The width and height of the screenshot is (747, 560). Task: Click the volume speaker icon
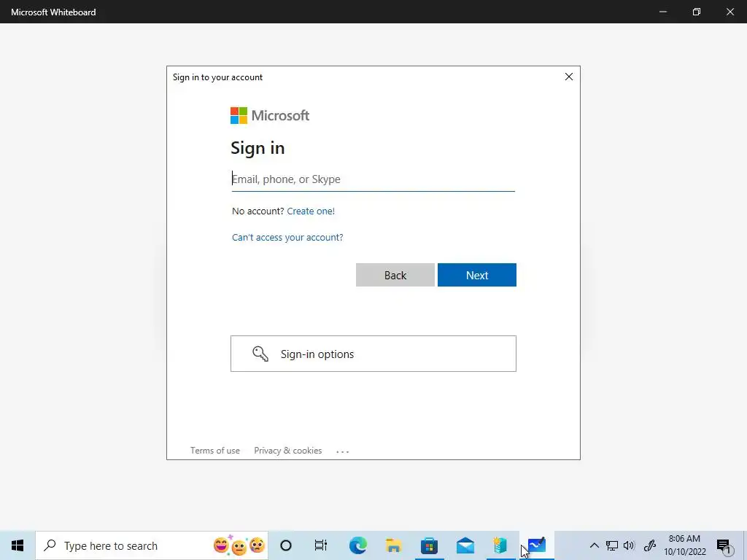click(x=629, y=545)
